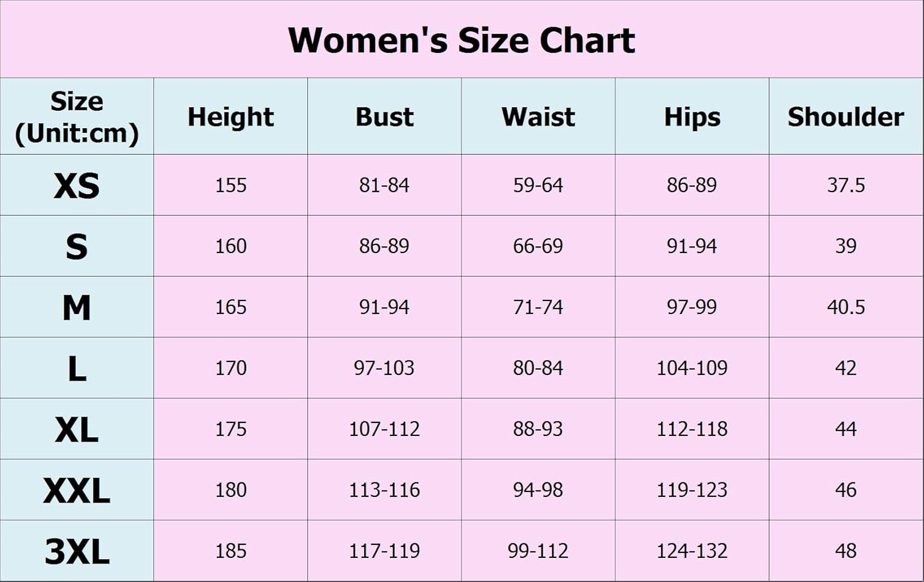Select the Waist column header
The image size is (924, 582).
pos(538,117)
